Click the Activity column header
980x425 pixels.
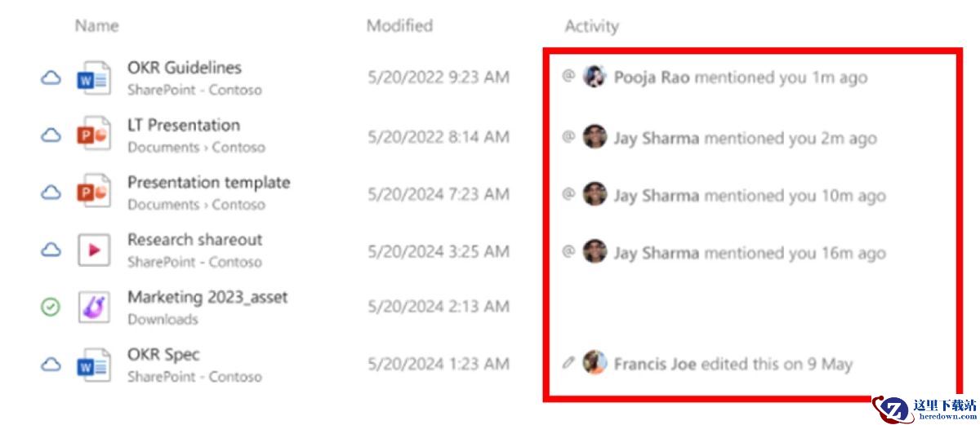pos(591,27)
